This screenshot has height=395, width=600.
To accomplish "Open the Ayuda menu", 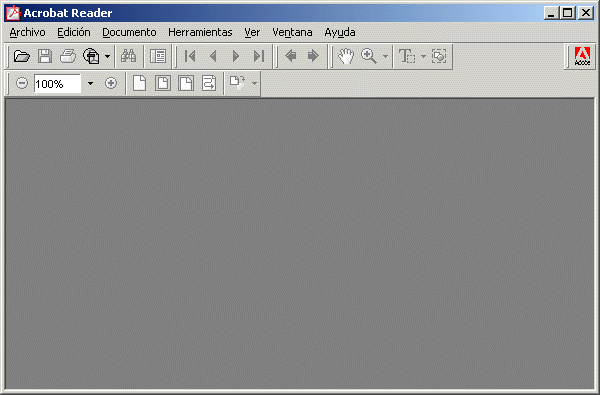I will coord(340,33).
